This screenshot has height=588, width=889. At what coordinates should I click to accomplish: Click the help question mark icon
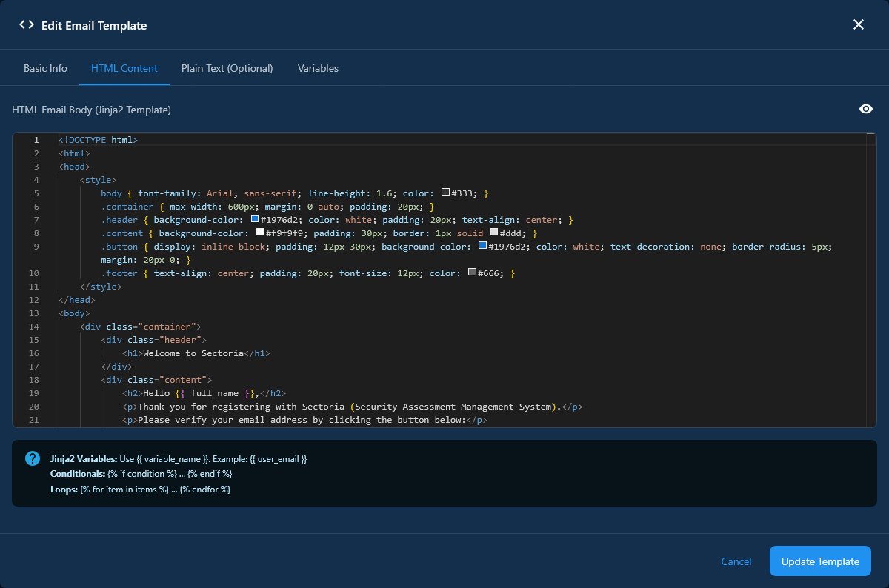click(33, 458)
